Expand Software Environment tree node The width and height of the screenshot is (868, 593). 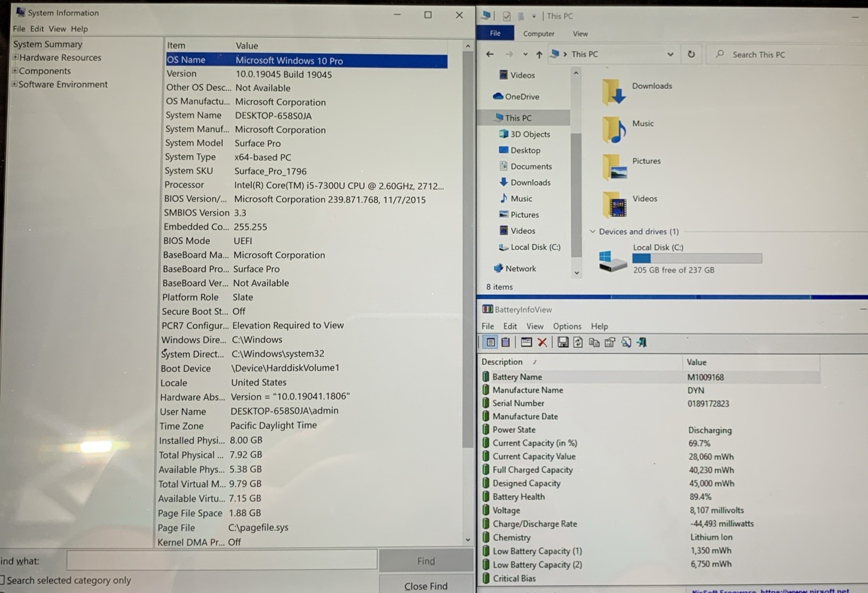click(x=15, y=85)
